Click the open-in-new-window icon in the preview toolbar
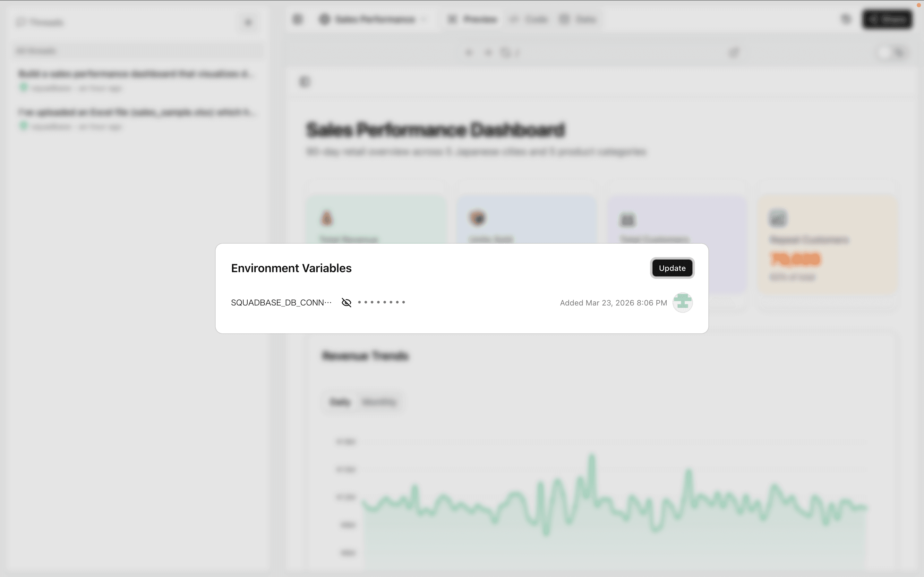924x577 pixels. point(734,53)
